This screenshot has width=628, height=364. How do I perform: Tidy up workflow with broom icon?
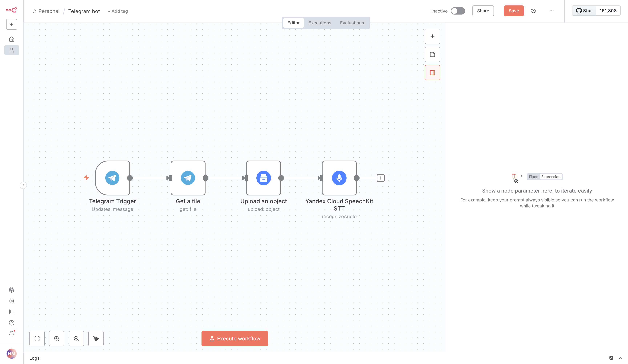click(x=96, y=338)
